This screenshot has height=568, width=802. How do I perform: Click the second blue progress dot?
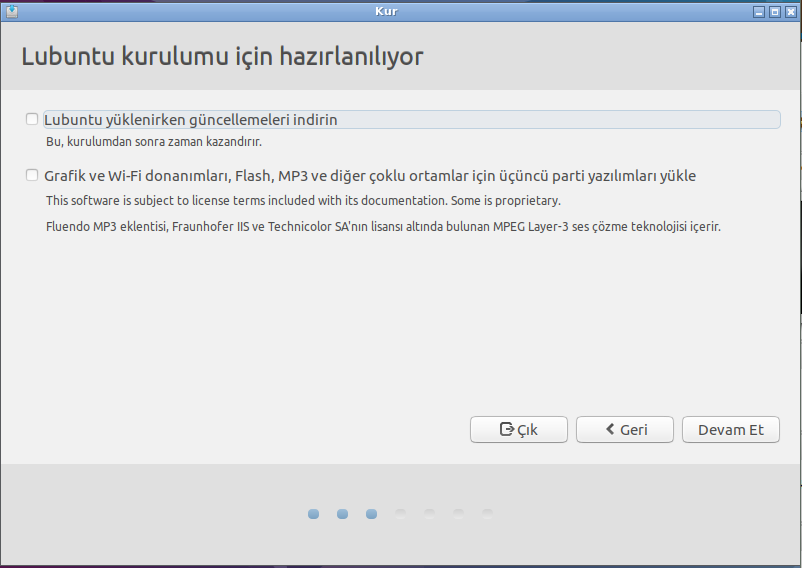click(x=342, y=514)
